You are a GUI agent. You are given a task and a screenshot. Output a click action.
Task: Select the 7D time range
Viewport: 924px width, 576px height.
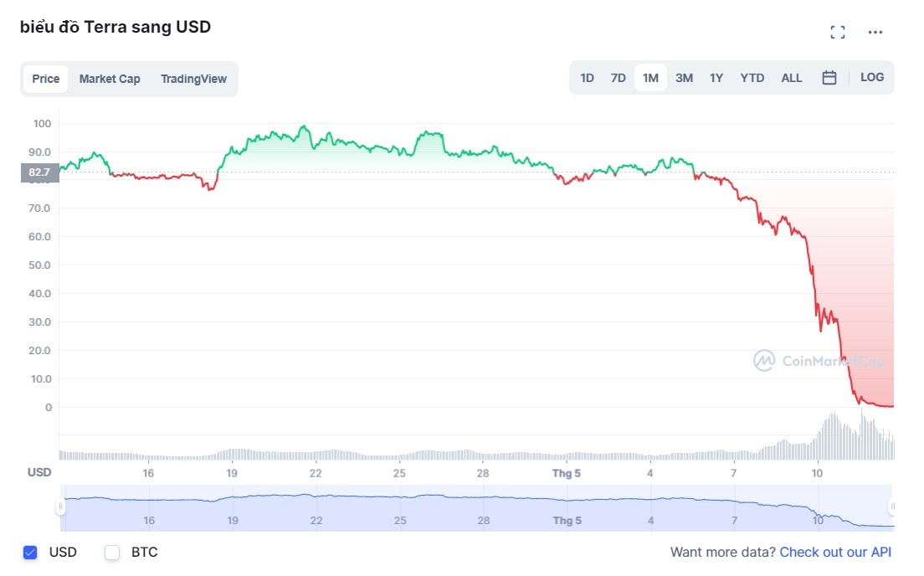pyautogui.click(x=618, y=78)
